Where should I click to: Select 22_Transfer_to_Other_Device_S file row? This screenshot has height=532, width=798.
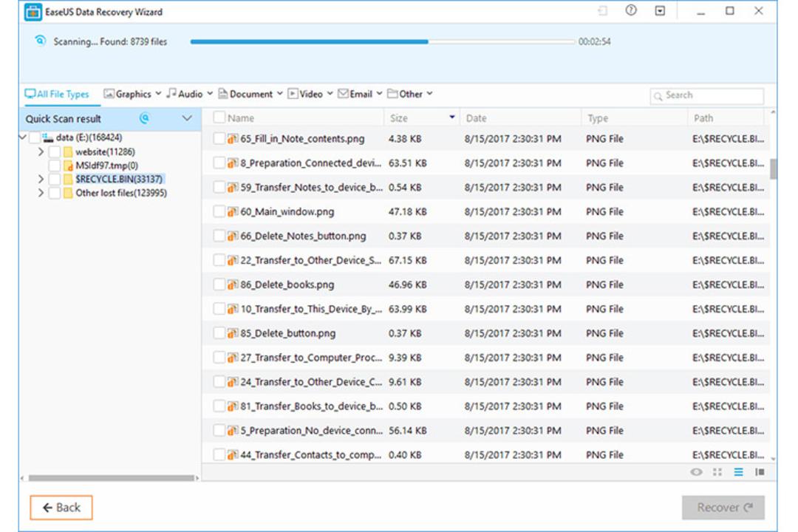point(486,260)
